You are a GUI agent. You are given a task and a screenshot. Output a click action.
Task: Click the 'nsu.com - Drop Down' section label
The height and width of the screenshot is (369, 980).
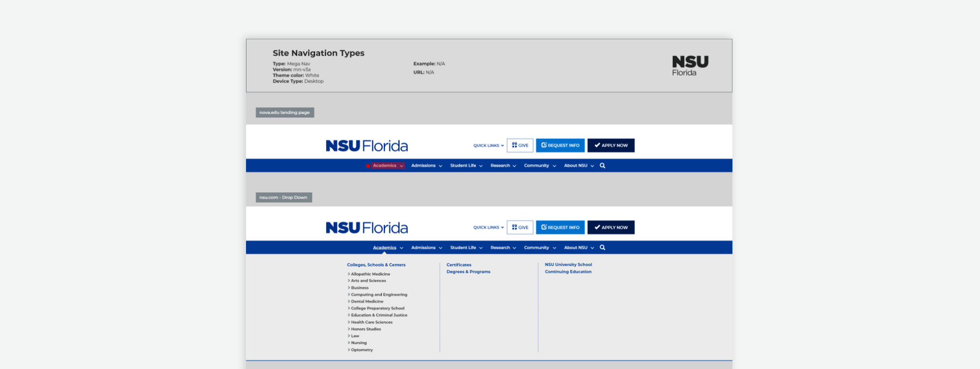pyautogui.click(x=284, y=198)
